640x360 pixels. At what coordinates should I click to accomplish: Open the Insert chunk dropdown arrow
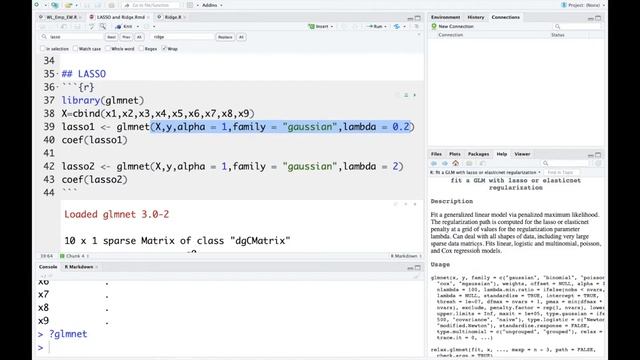point(332,27)
